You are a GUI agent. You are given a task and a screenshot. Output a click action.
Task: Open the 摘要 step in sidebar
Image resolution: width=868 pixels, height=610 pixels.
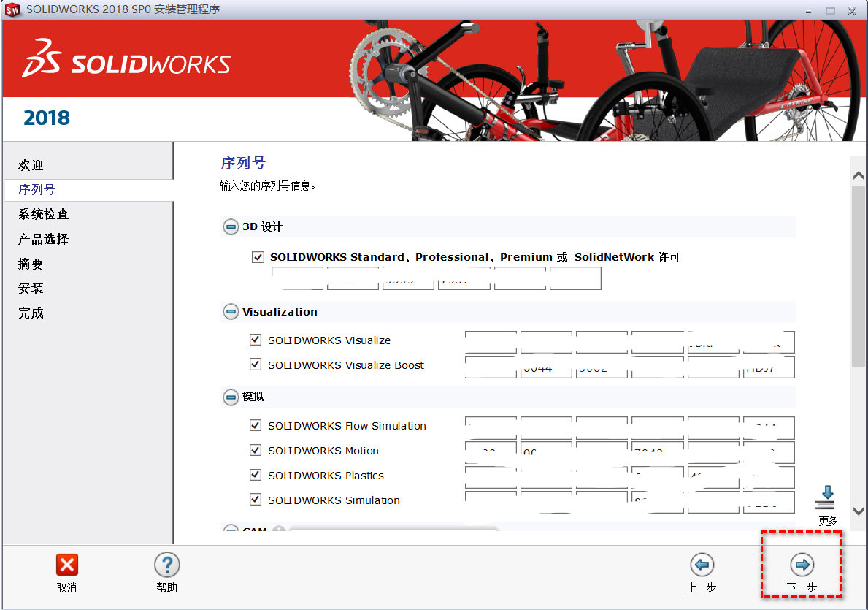31,264
